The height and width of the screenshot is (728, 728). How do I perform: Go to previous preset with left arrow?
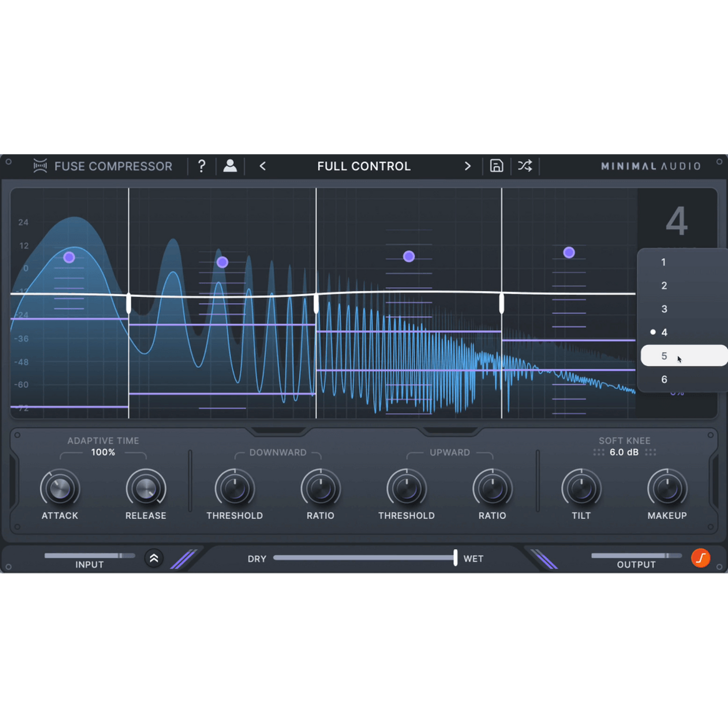pos(262,166)
